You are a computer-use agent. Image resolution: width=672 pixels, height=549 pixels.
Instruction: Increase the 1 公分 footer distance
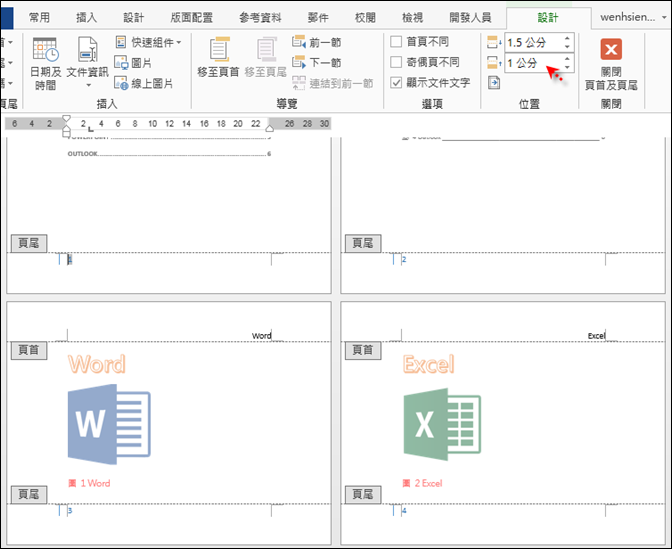coord(567,59)
